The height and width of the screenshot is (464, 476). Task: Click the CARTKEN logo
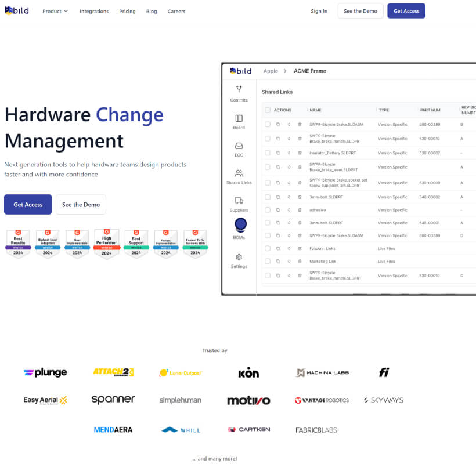249,429
